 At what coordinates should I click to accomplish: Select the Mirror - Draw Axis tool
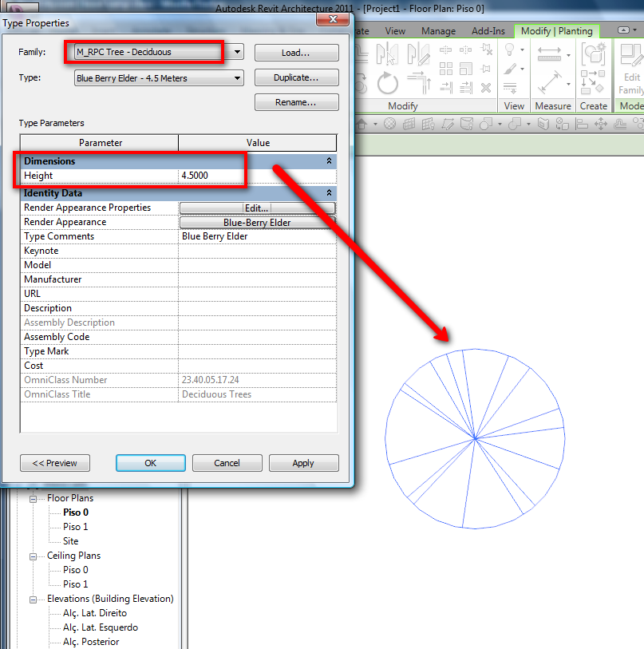[x=418, y=53]
